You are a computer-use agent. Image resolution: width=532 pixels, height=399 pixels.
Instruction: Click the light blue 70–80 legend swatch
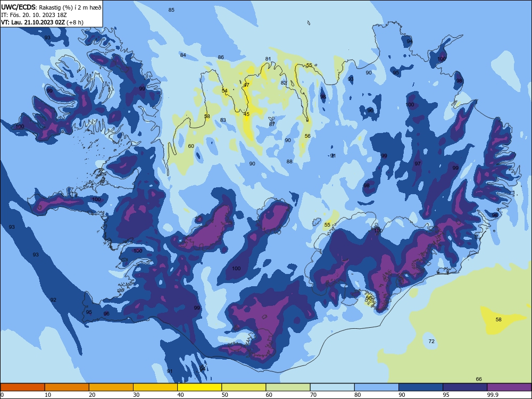(332, 387)
